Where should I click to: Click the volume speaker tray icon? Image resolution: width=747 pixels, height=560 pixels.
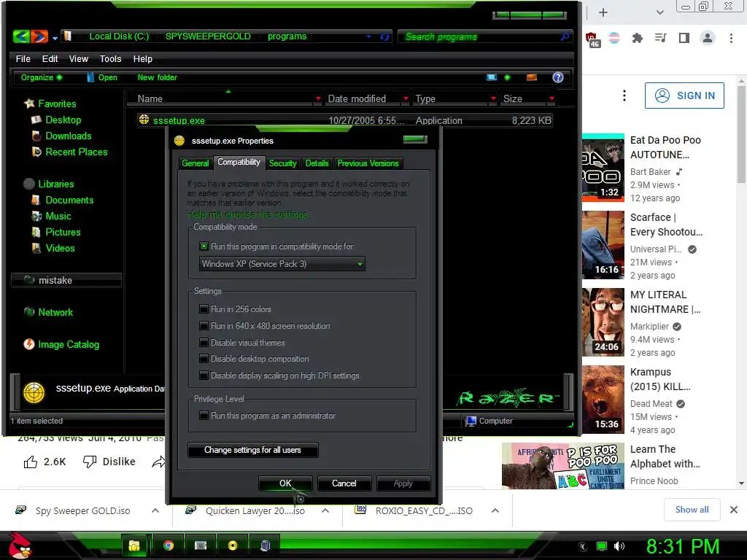click(619, 546)
